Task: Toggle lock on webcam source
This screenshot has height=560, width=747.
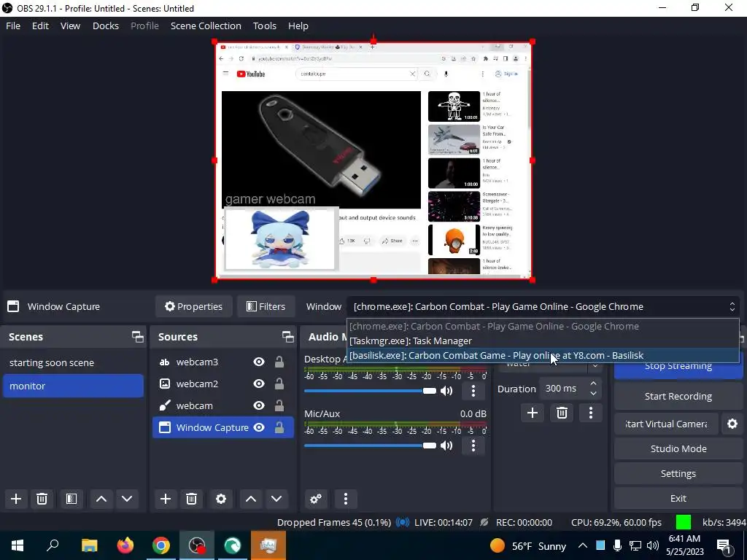Action: click(x=279, y=405)
